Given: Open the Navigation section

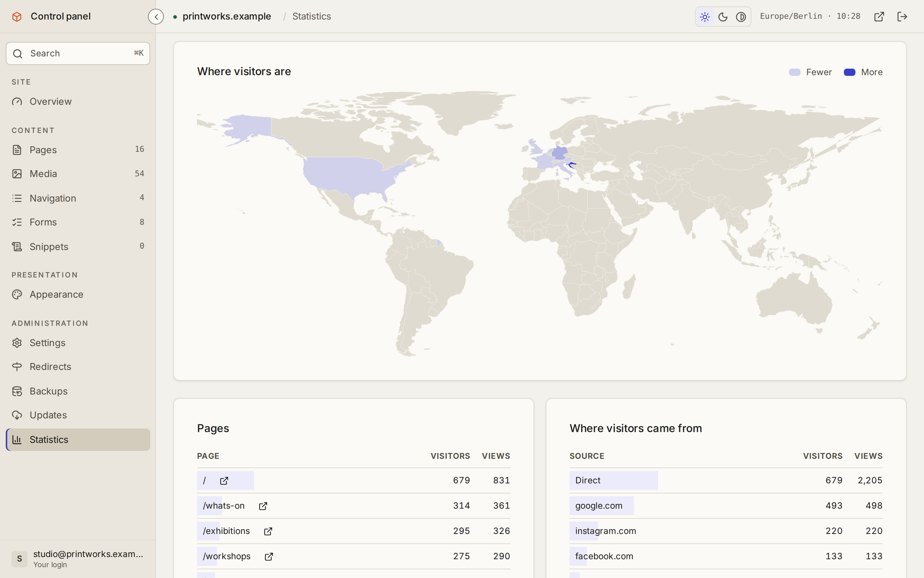Looking at the screenshot, I should pyautogui.click(x=78, y=198).
